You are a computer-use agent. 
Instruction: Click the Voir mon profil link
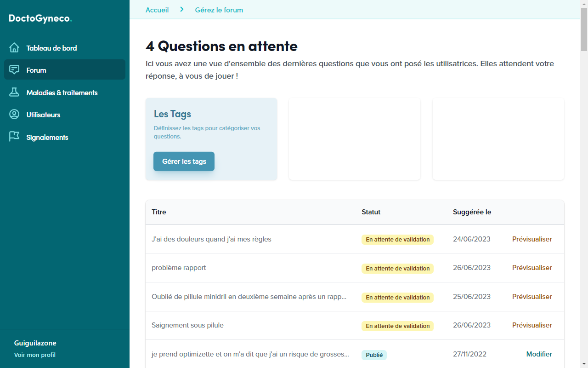[x=35, y=355]
